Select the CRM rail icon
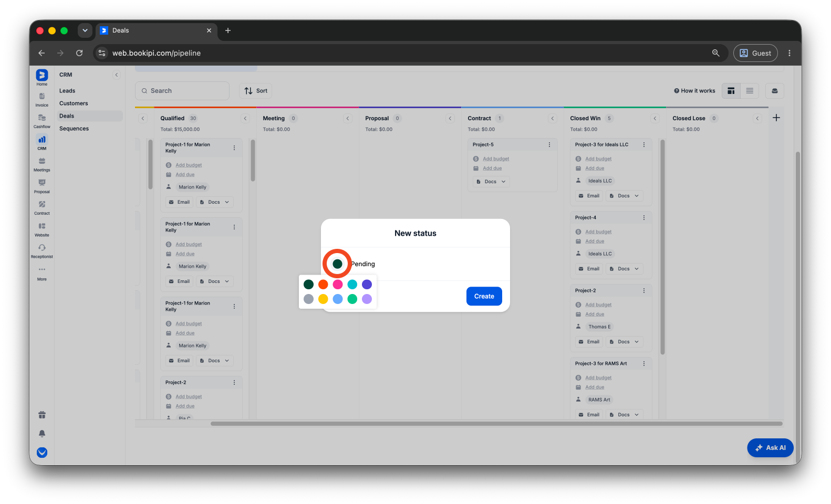The width and height of the screenshot is (831, 504). pos(42,142)
